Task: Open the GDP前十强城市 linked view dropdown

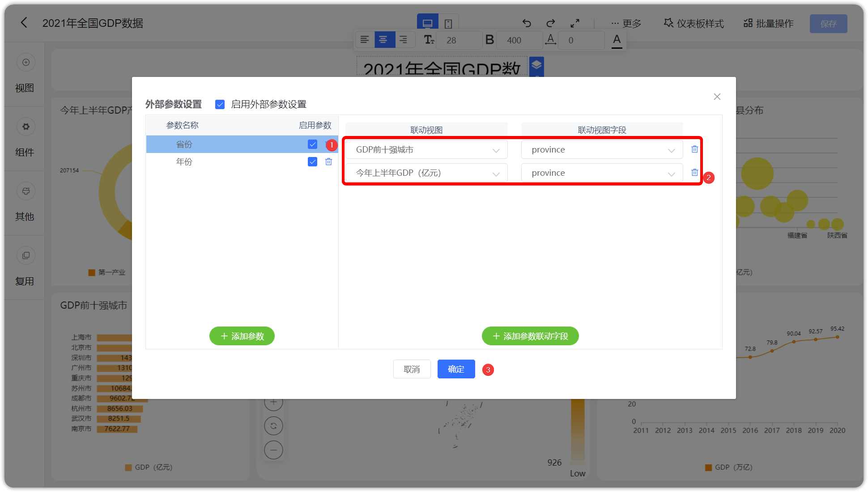Action: pos(426,149)
